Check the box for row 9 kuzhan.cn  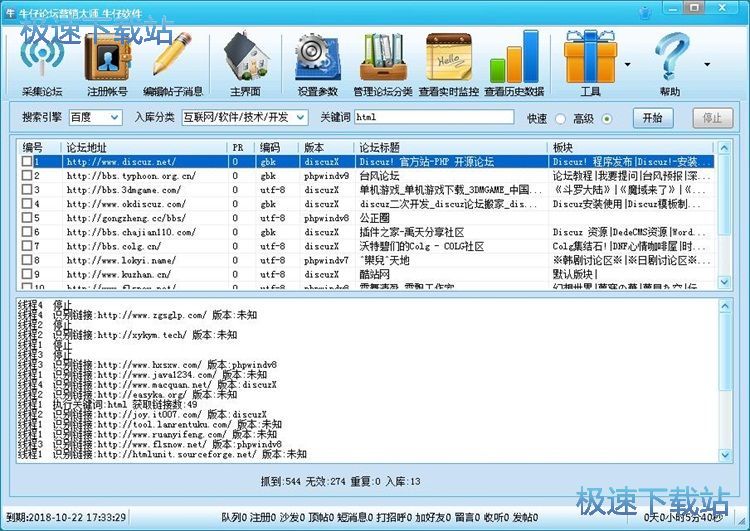(x=27, y=274)
